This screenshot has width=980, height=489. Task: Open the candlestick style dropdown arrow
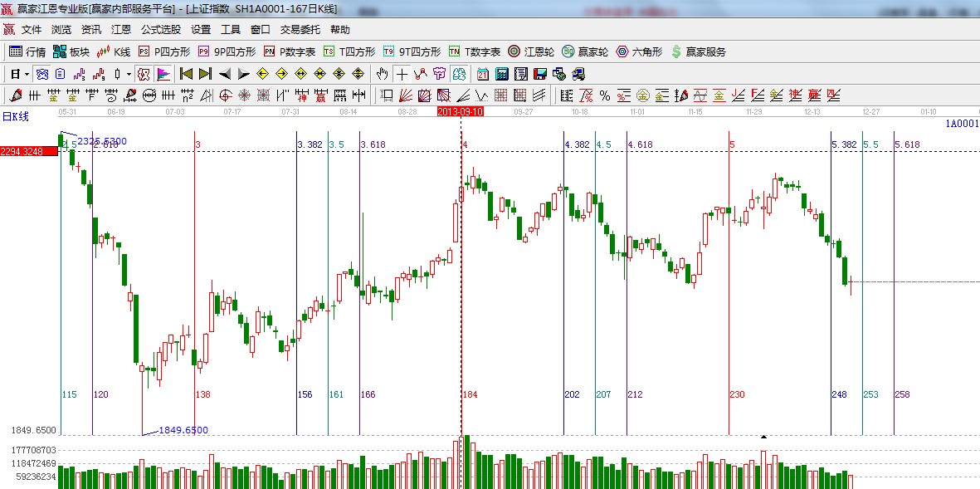(x=129, y=74)
